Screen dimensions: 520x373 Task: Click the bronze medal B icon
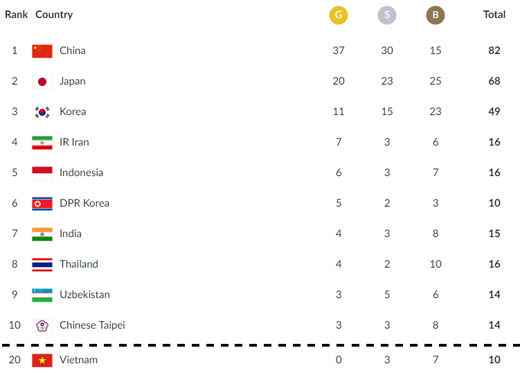point(435,15)
